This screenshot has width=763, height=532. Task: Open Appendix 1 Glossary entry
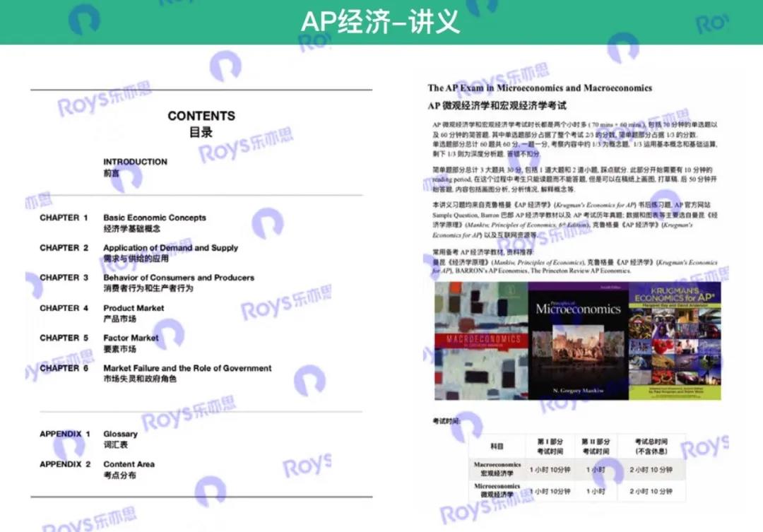pos(120,439)
